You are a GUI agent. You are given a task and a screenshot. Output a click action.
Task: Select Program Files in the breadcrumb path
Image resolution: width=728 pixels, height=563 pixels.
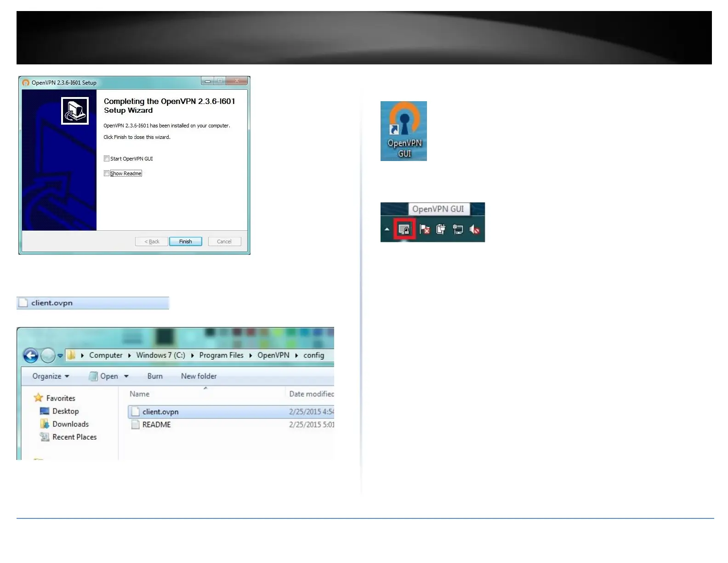[x=221, y=355]
